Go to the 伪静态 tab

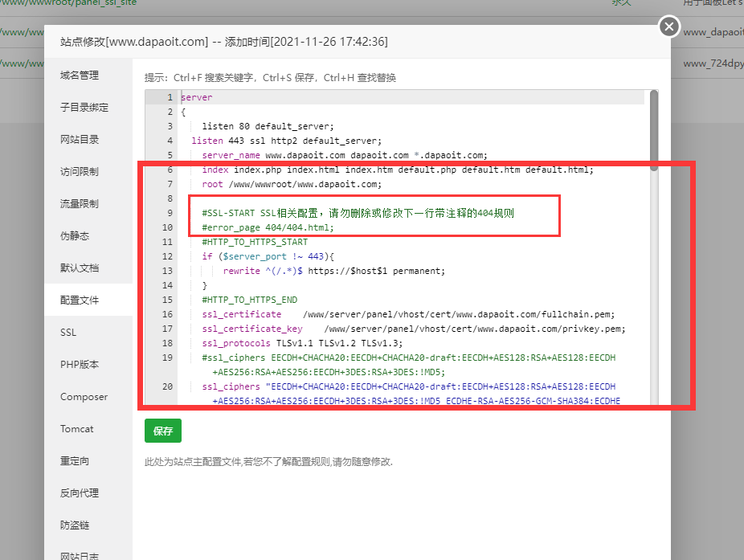75,236
